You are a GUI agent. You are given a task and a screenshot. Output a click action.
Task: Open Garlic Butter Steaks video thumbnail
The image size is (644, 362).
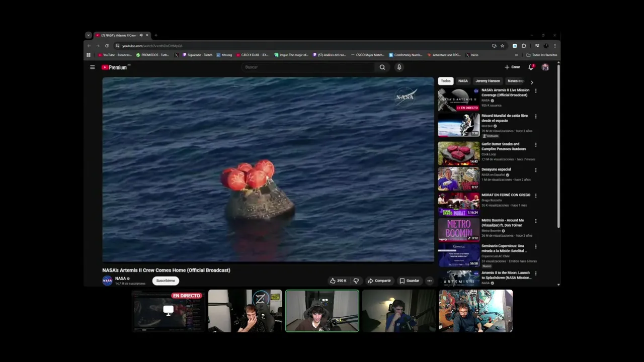458,153
